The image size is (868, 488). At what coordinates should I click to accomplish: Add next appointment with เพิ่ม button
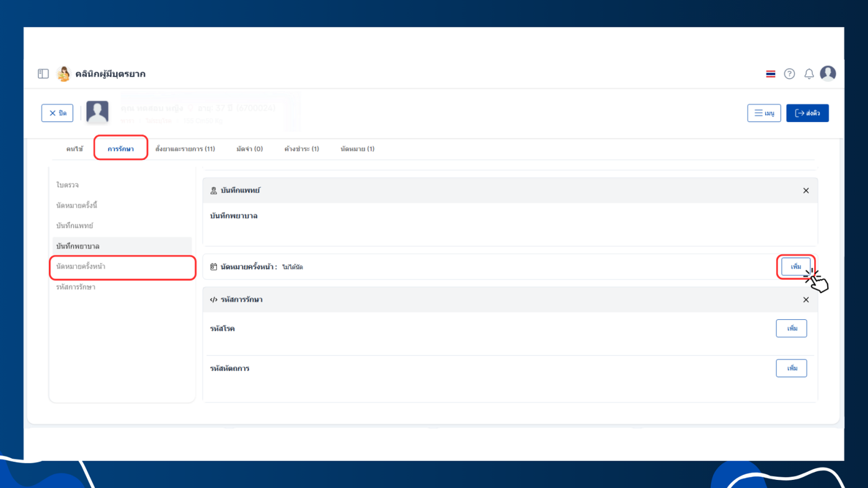(796, 267)
